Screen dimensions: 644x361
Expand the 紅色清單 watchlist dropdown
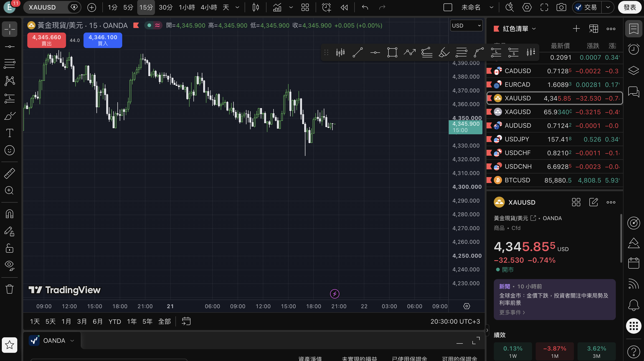[x=534, y=29]
